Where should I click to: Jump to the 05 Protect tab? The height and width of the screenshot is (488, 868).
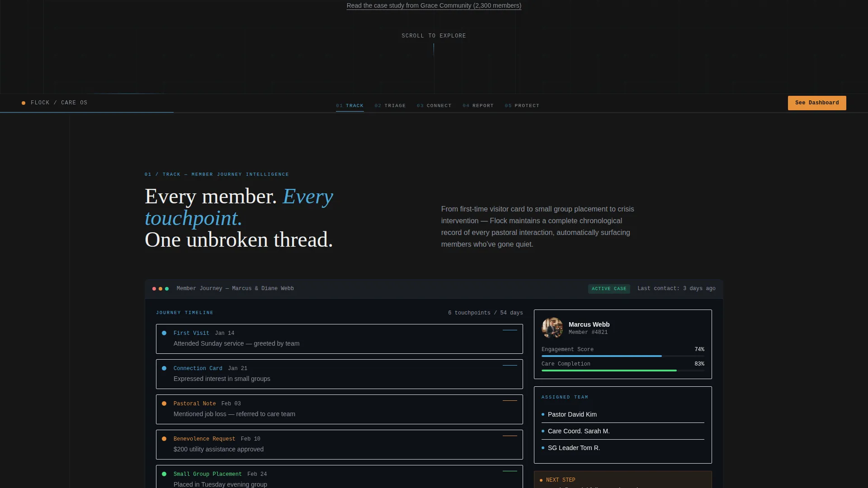[522, 106]
